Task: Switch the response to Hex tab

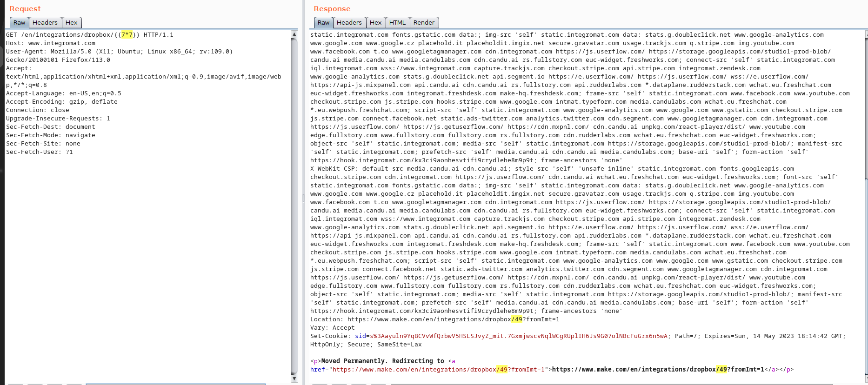Action: tap(375, 22)
